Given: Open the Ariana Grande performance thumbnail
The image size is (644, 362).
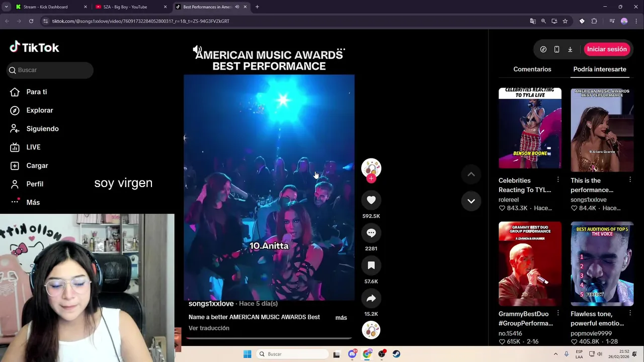Looking at the screenshot, I should (x=602, y=130).
